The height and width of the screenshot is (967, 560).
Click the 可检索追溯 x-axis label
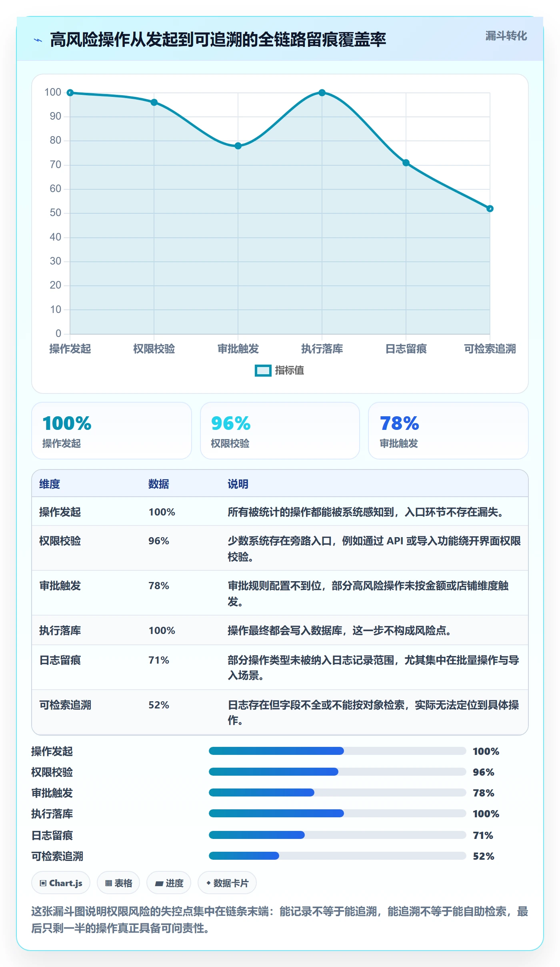coord(490,349)
